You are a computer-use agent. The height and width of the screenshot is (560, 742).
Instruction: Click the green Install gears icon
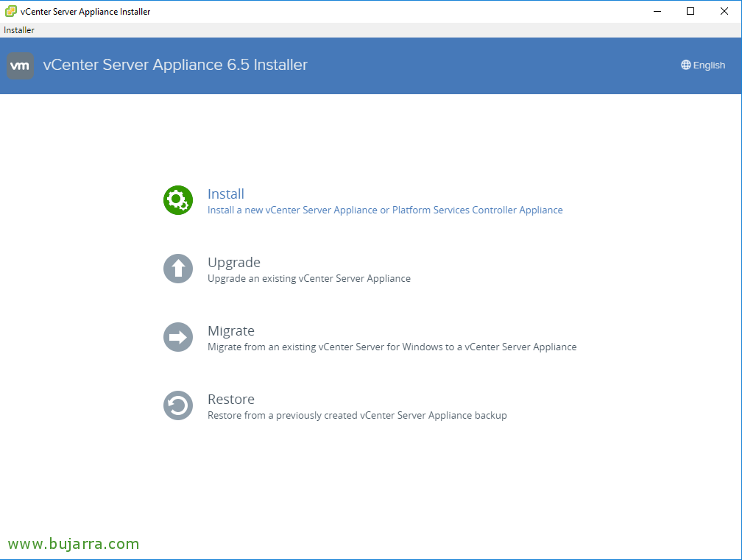coord(178,200)
